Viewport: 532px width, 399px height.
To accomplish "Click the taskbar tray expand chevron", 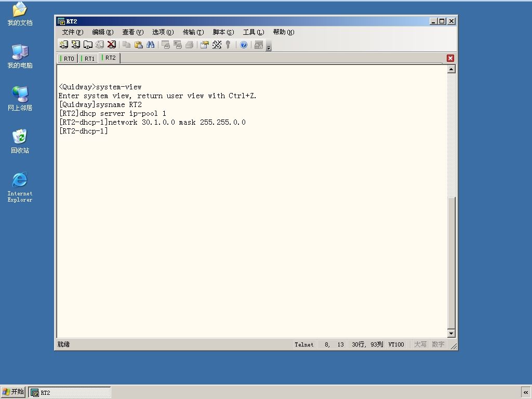I will 526,392.
